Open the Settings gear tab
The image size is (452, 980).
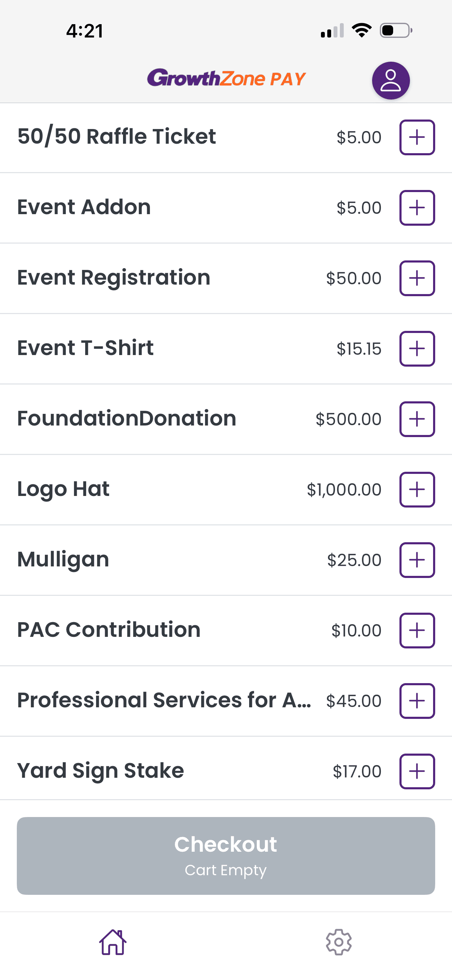338,942
